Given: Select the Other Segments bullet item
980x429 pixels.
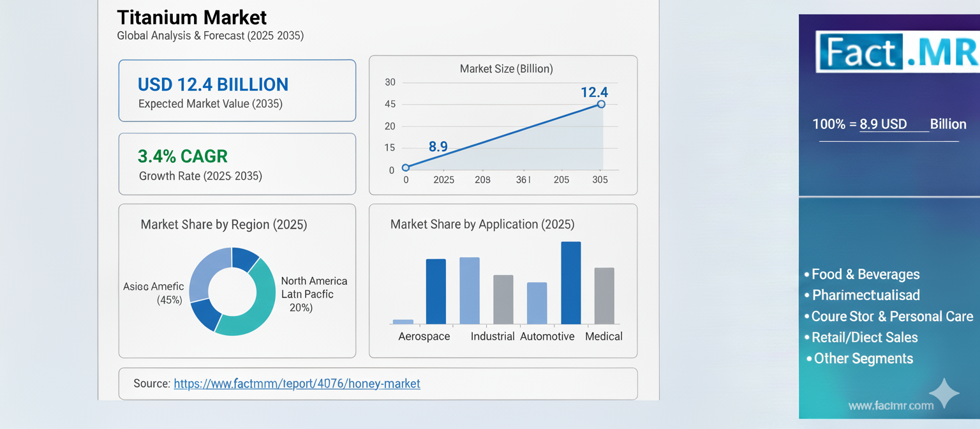Looking at the screenshot, I should point(863,359).
